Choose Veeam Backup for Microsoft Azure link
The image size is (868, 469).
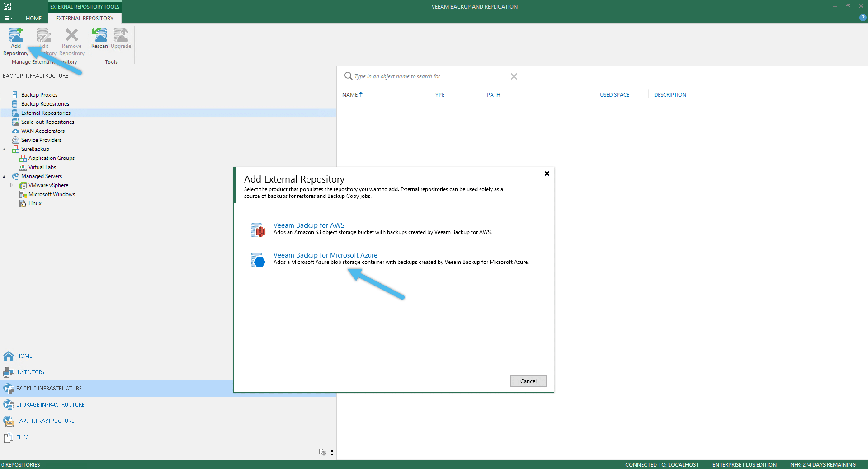pos(325,255)
